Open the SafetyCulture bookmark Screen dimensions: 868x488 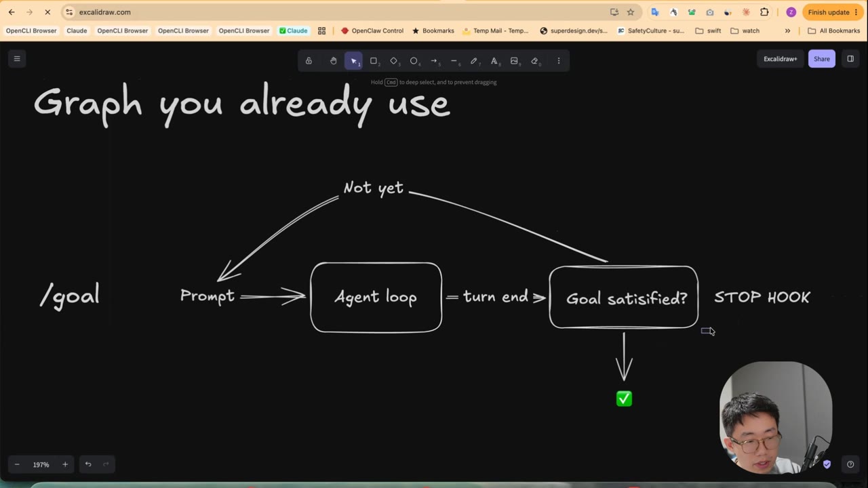[651, 30]
